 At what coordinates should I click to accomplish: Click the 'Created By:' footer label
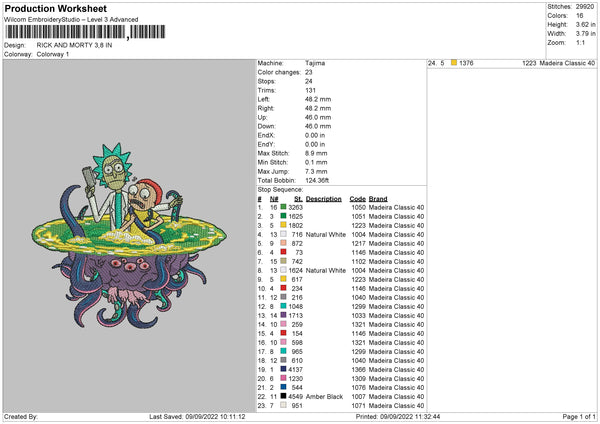[21, 417]
